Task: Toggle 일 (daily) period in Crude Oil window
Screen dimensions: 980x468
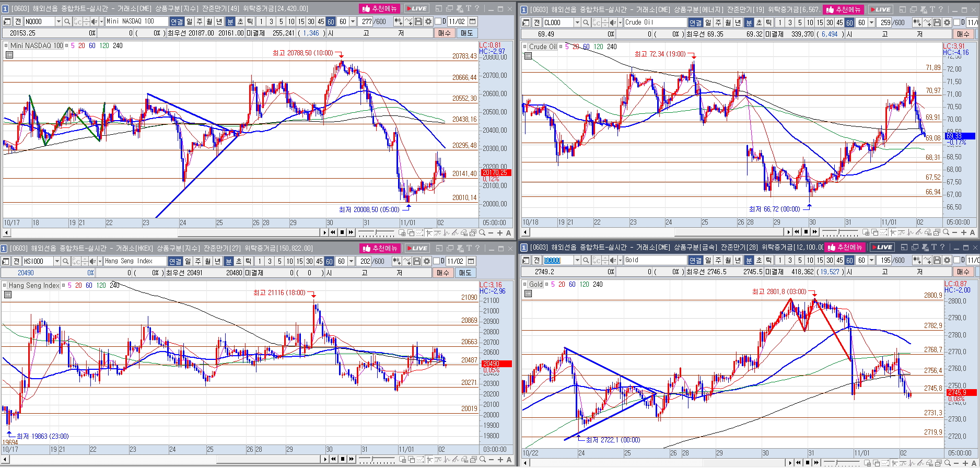Action: [708, 22]
